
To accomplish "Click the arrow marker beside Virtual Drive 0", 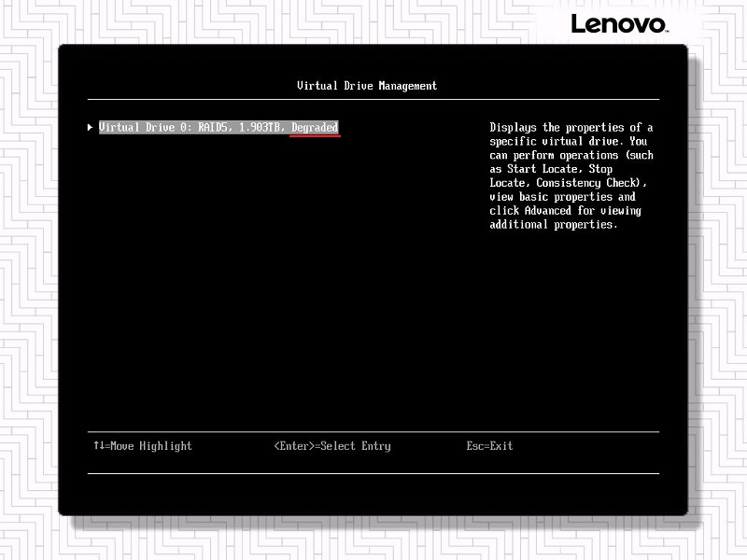I will tap(90, 127).
